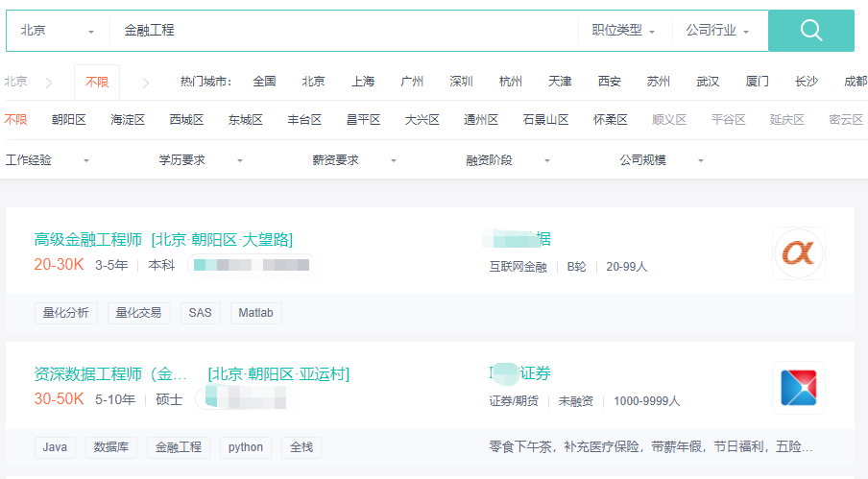Image resolution: width=868 pixels, height=479 pixels.
Task: Click the python skill tag
Action: click(x=246, y=447)
